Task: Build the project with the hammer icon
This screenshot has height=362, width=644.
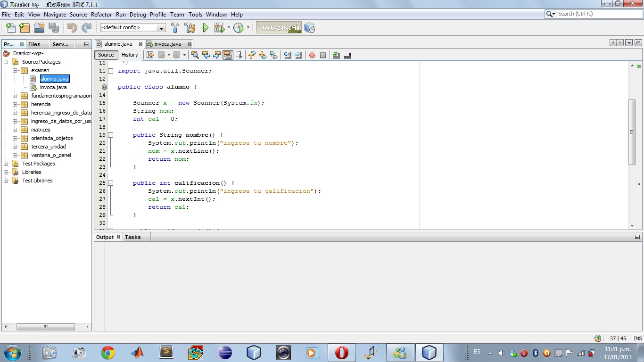Action: coord(175,28)
